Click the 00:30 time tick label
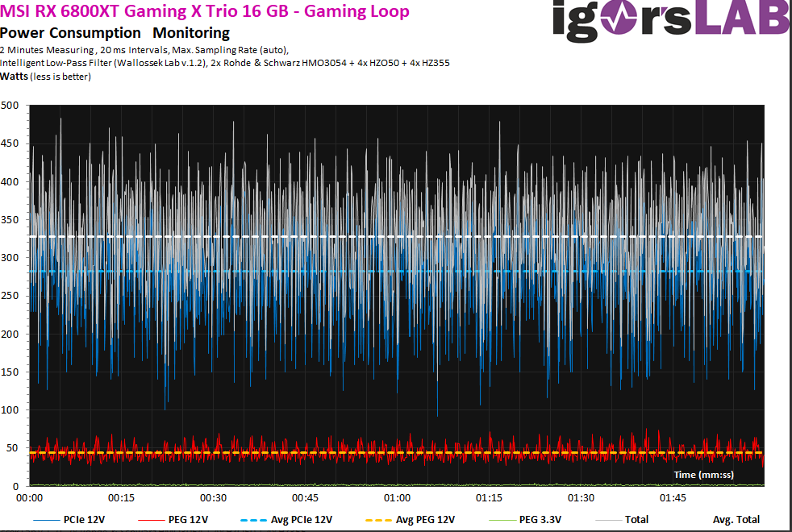 213,498
